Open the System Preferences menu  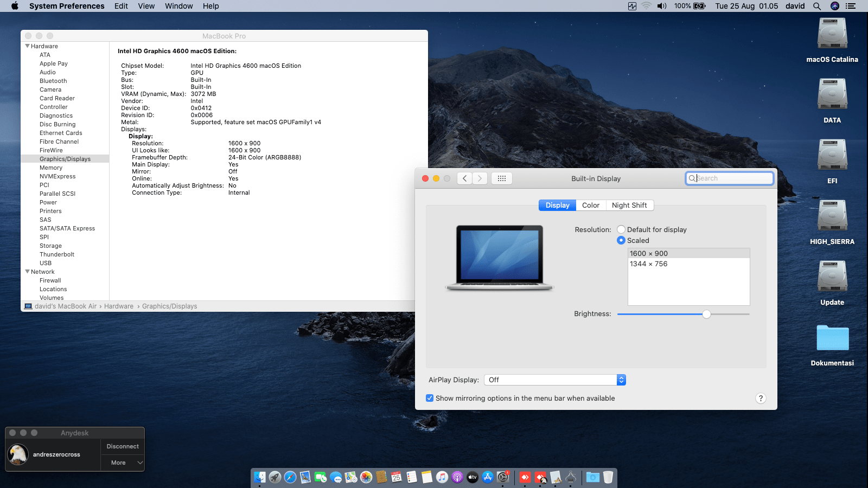pos(67,6)
